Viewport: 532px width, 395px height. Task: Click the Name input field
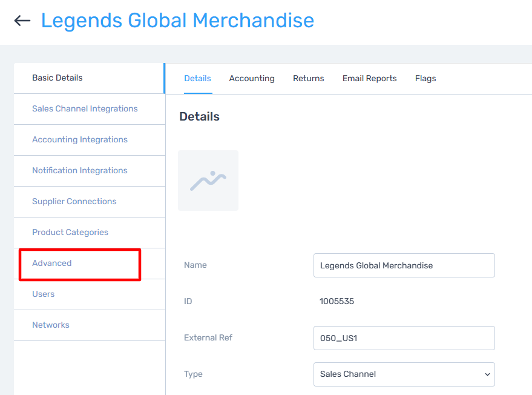tap(404, 265)
